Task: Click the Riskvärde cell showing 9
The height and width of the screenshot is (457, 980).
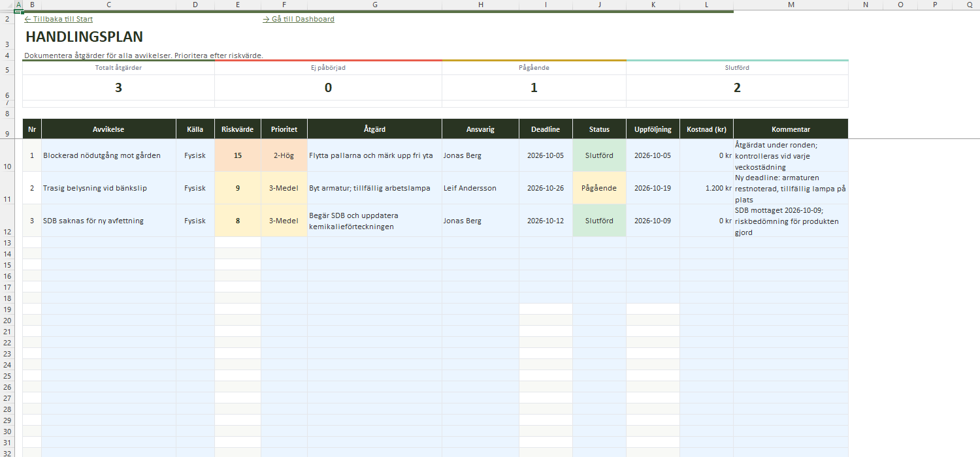Action: [x=238, y=188]
